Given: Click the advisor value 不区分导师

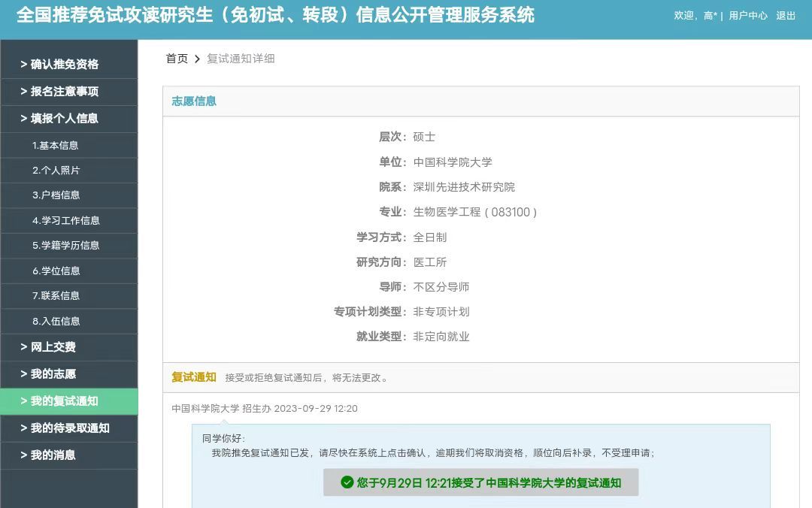Looking at the screenshot, I should tap(441, 287).
